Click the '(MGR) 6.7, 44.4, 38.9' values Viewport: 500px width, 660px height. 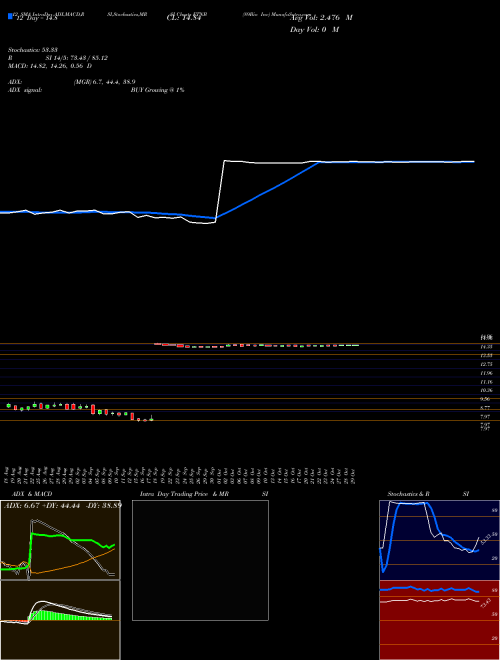(104, 82)
